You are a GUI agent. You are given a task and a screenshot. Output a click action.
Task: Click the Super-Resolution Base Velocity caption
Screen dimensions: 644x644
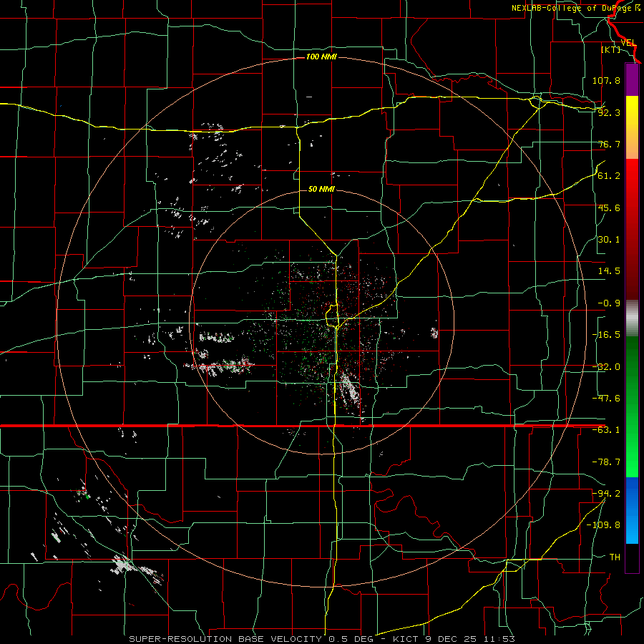click(322, 639)
